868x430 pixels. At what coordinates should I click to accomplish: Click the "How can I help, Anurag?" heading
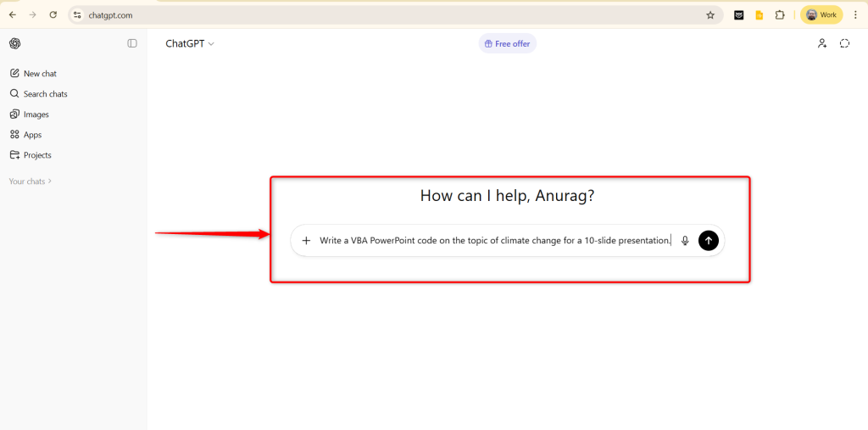507,196
